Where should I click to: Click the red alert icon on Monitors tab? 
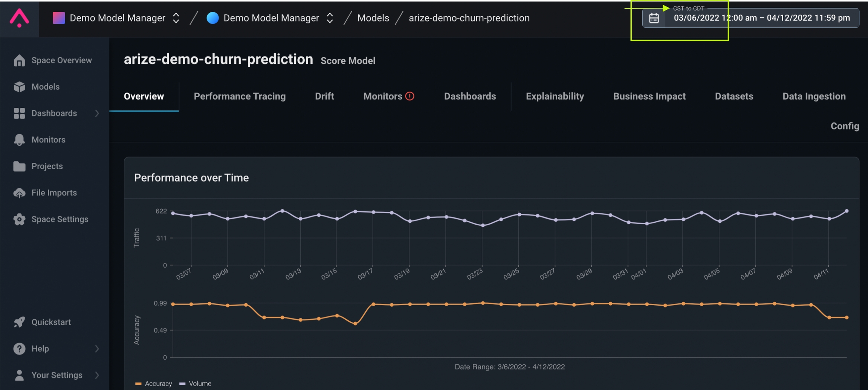(x=410, y=96)
